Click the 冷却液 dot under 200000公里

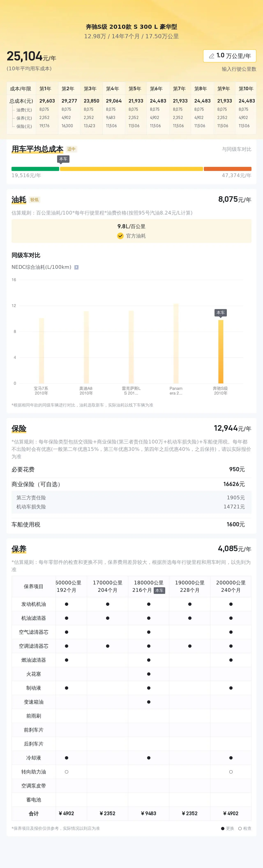tap(231, 758)
